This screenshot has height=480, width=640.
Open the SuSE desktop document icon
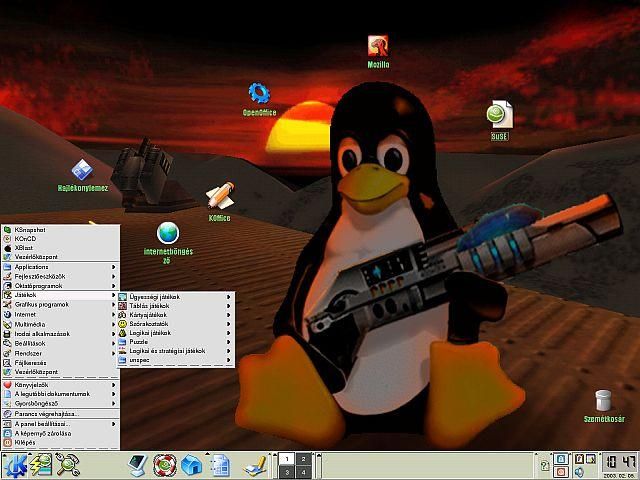499,116
